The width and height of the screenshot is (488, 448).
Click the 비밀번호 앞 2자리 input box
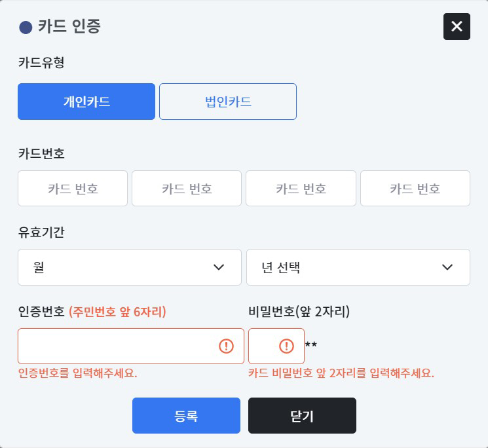pyautogui.click(x=276, y=346)
